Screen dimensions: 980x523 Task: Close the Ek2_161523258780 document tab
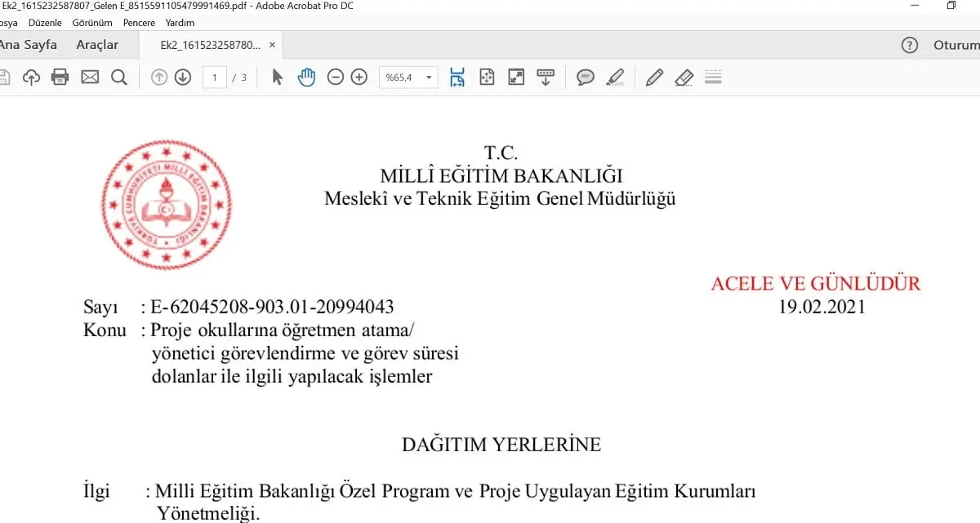coord(272,45)
